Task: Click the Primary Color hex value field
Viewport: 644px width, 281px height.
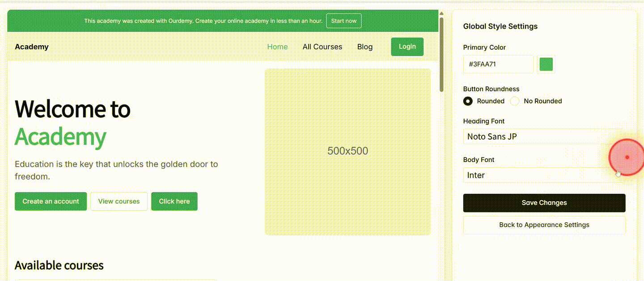Action: click(498, 64)
